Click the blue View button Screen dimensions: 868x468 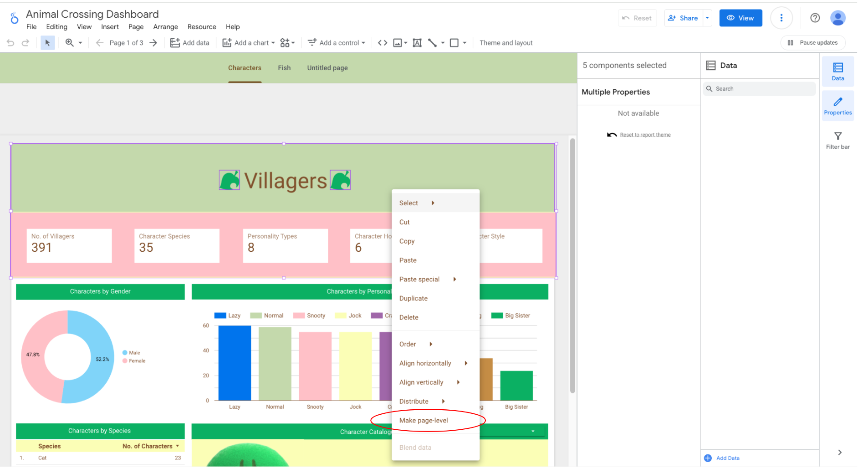(740, 18)
